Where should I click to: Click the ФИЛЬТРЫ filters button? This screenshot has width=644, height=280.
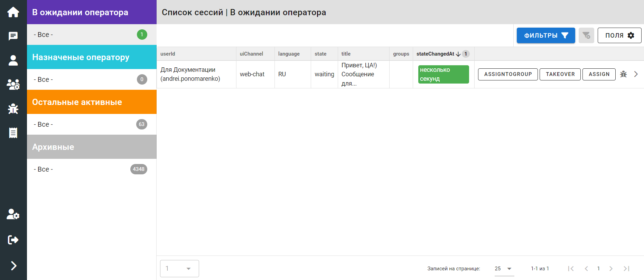click(x=546, y=35)
